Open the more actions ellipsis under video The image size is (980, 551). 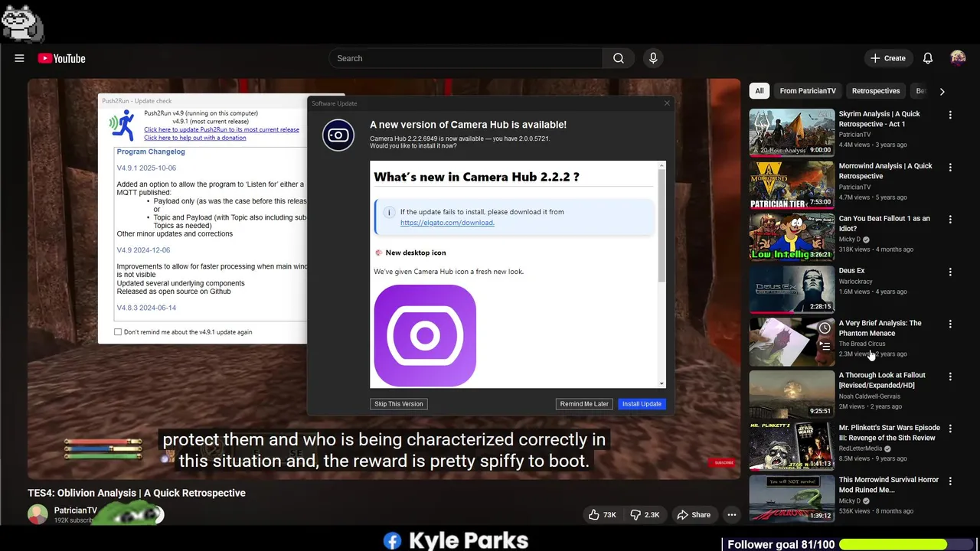click(x=732, y=515)
